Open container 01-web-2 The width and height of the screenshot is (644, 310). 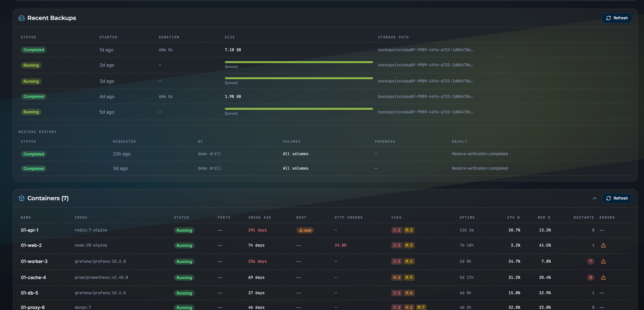click(x=31, y=245)
